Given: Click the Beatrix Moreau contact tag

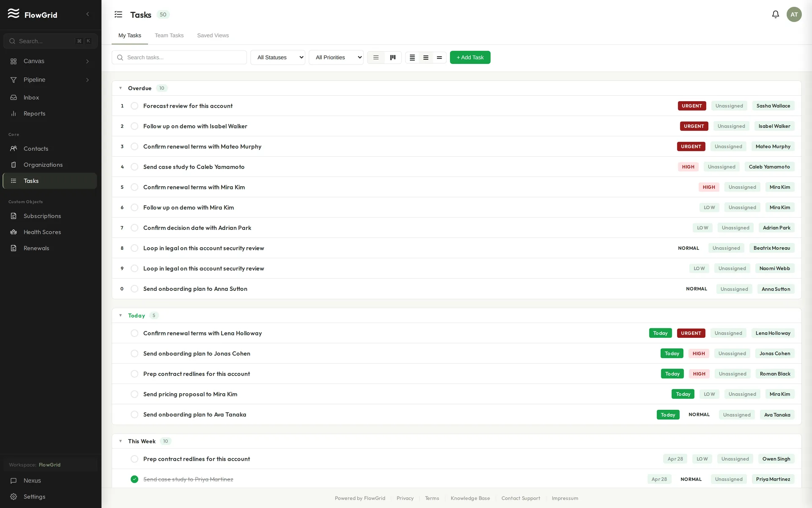Looking at the screenshot, I should click(772, 248).
